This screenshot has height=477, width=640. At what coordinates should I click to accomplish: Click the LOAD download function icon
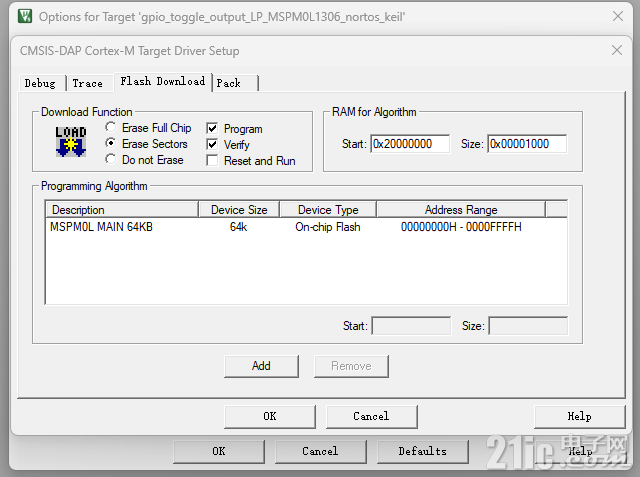71,142
